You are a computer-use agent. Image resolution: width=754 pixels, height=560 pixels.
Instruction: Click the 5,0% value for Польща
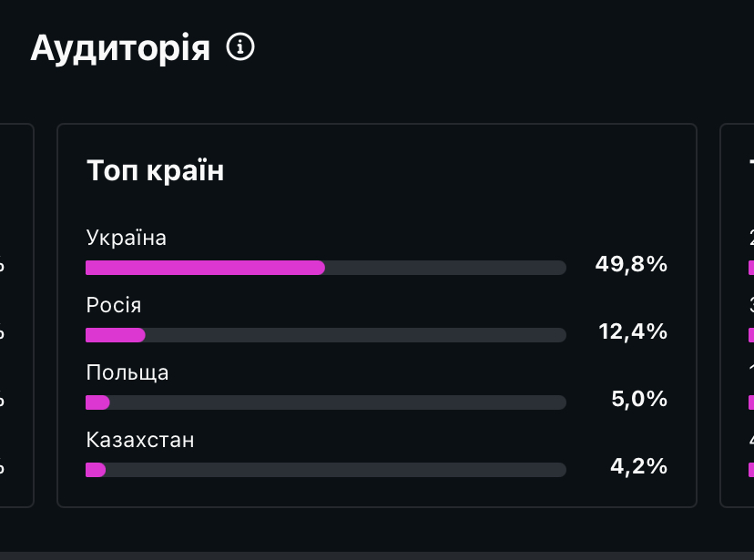638,399
